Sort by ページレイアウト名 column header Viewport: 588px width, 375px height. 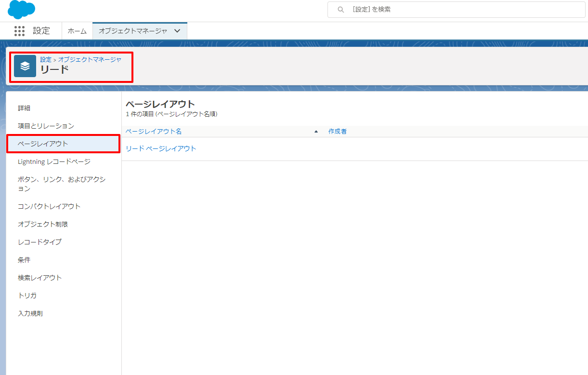pos(154,131)
